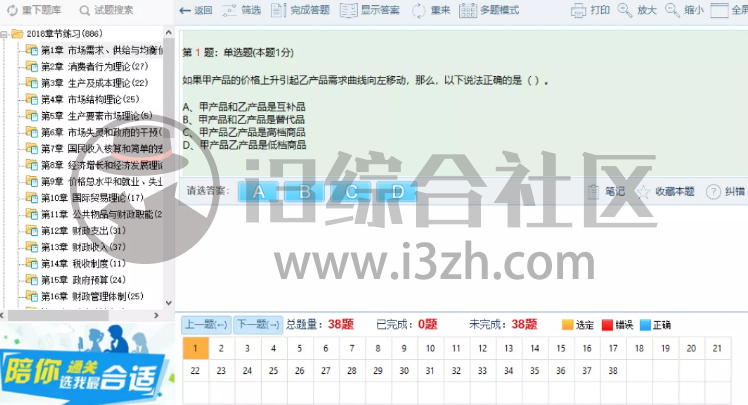
Task: Go to next question with 下一题
Action: click(x=258, y=325)
